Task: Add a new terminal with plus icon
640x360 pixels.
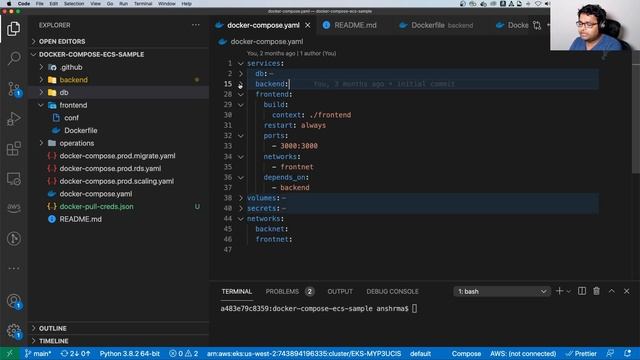Action: (559, 291)
